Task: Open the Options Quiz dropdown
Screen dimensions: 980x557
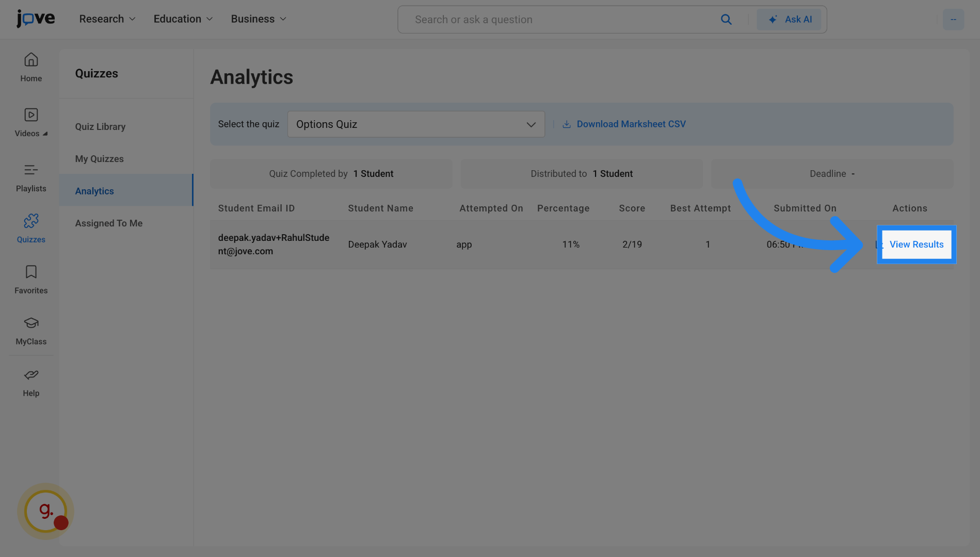Action: [x=415, y=124]
